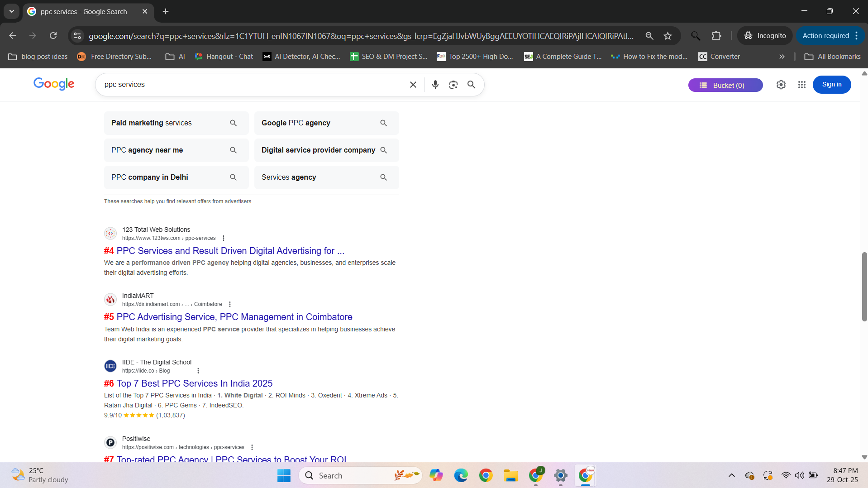Screen dimensions: 868x488
Task: Click the voice search microphone icon
Action: point(435,85)
